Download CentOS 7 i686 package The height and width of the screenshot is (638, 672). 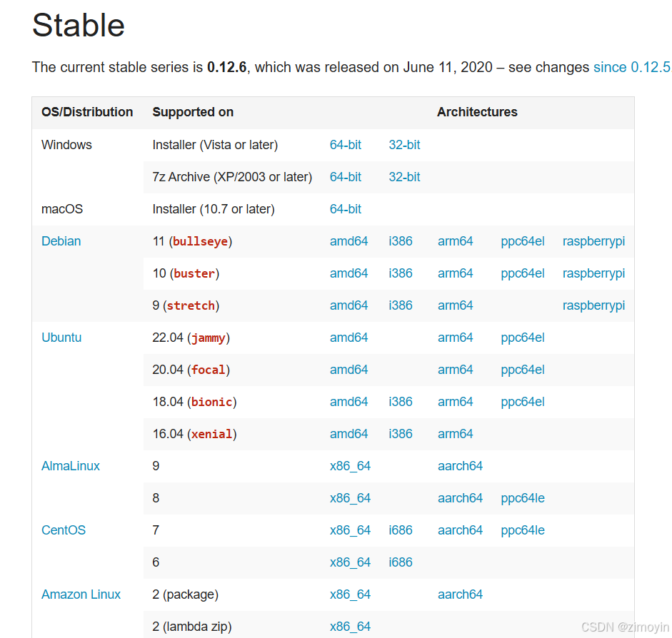[401, 530]
